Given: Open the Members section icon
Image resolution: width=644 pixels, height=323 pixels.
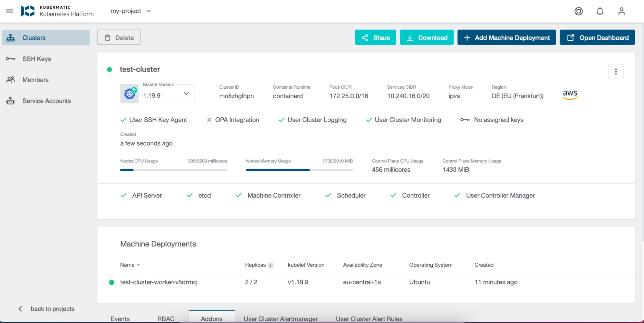Looking at the screenshot, I should click(x=10, y=80).
